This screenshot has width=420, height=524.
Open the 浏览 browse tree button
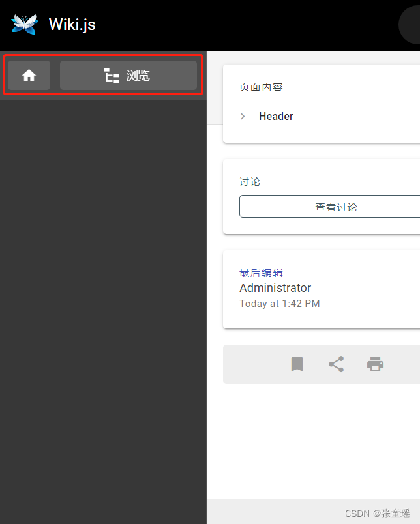pyautogui.click(x=128, y=75)
